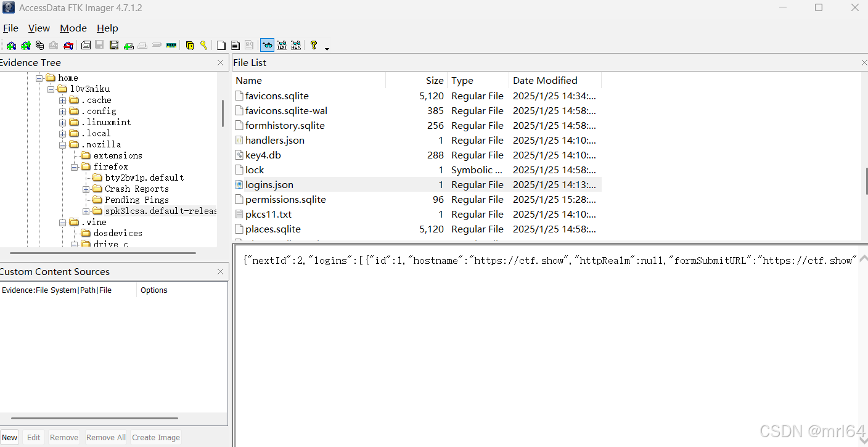Close the File List panel

864,62
